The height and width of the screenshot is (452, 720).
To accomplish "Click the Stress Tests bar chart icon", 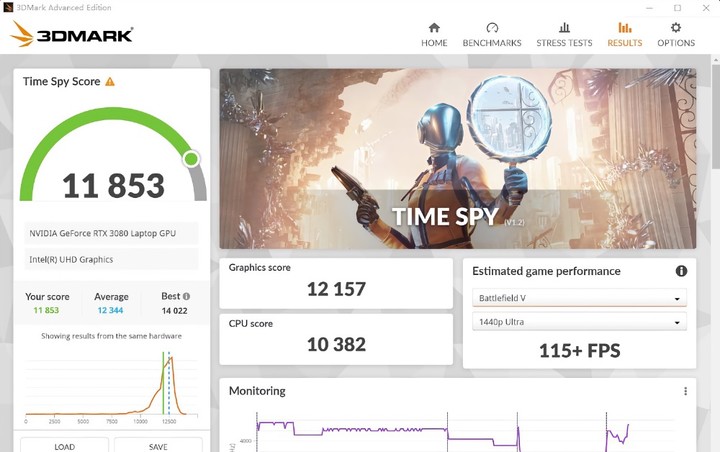I will 564,28.
